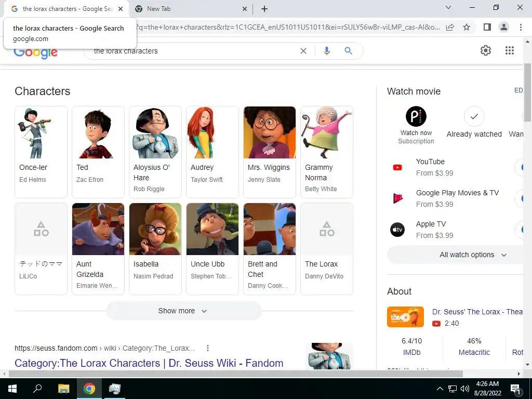
Task: Bookmark this page with star icon
Action: tap(467, 27)
